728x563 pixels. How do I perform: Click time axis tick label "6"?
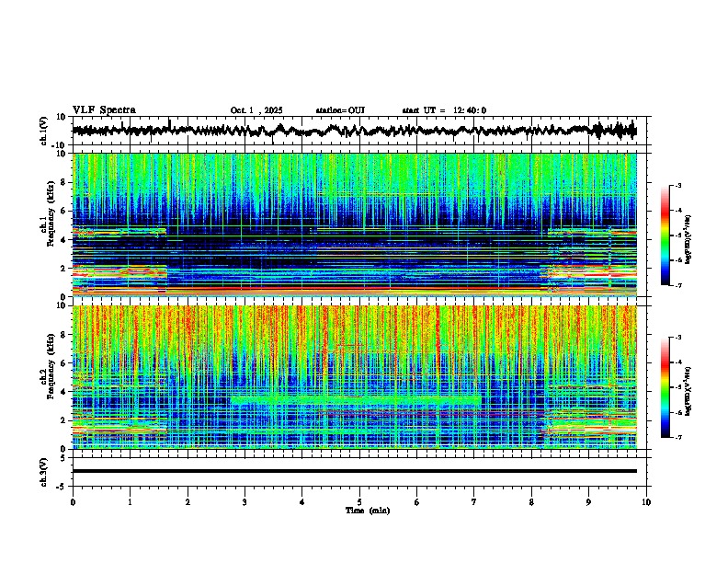click(416, 502)
